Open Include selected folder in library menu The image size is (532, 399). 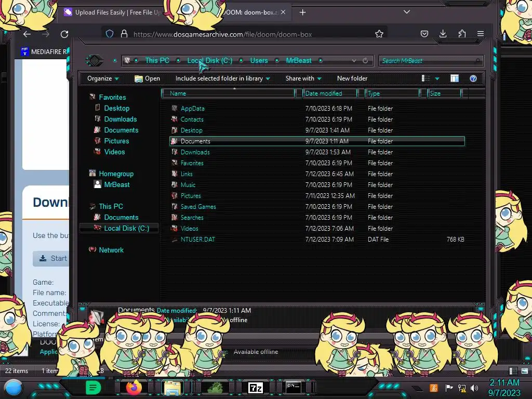point(222,78)
